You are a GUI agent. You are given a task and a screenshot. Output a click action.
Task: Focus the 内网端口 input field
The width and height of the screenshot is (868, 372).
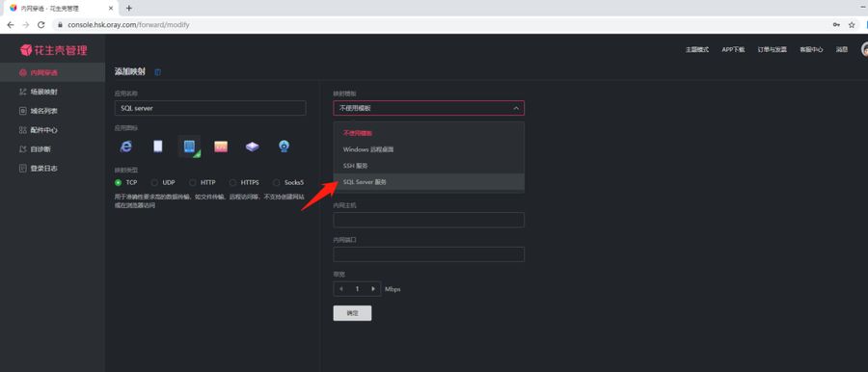428,254
